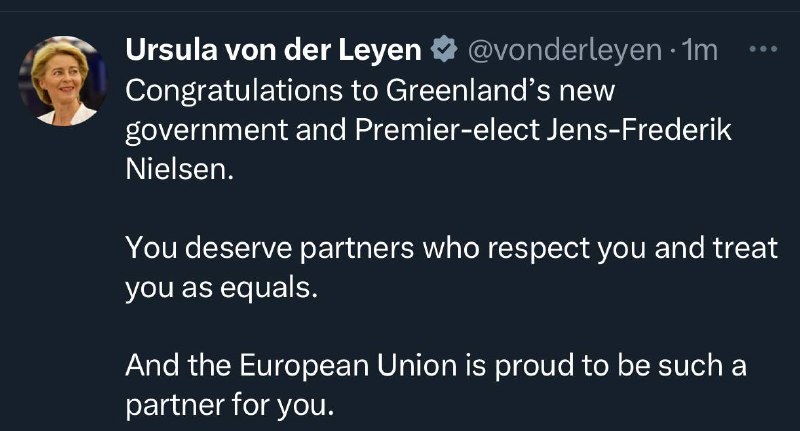Click the verified badge next to the name
Image resolution: width=800 pixels, height=431 pixels.
coord(444,49)
